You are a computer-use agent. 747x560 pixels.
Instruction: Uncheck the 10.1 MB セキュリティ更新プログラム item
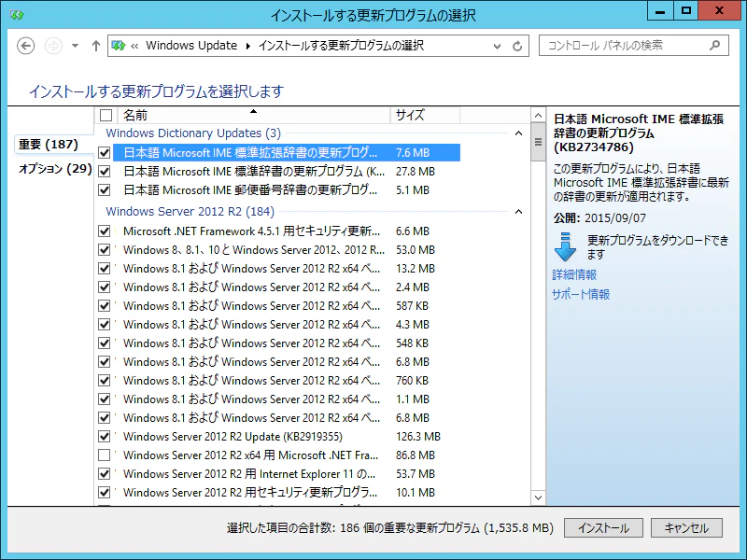(x=105, y=493)
